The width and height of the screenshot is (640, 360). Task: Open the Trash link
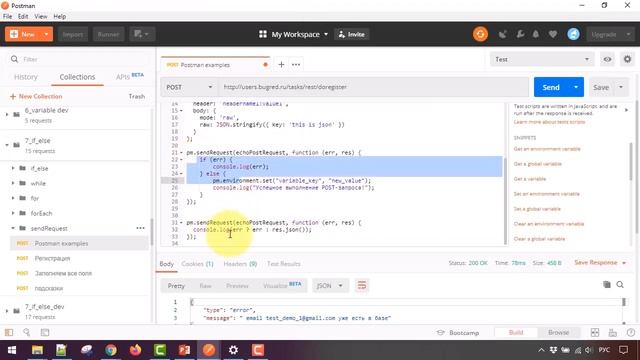(x=137, y=96)
